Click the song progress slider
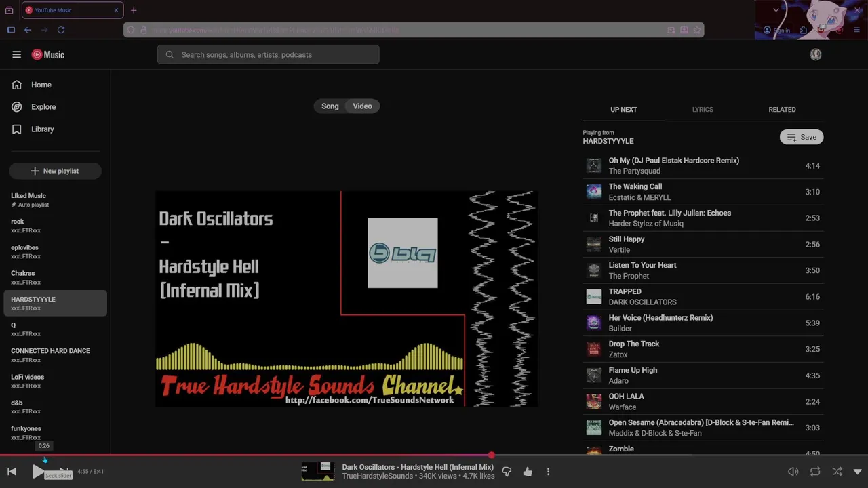Screen dimensions: 868x488 [x=434, y=455]
